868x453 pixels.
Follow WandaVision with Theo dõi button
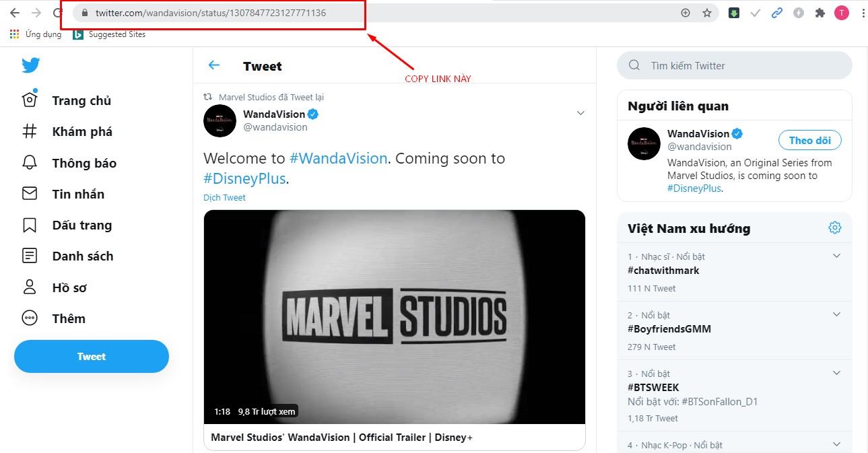pyautogui.click(x=809, y=140)
